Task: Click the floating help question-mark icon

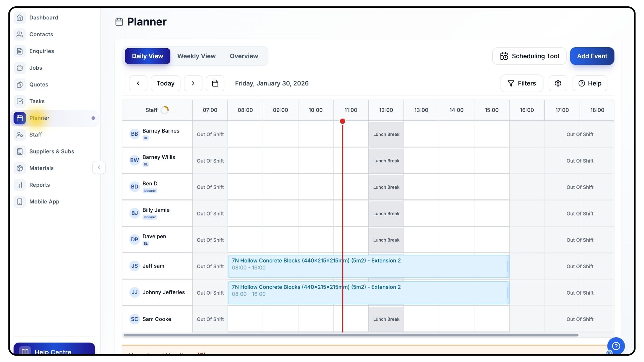Action: click(x=616, y=346)
